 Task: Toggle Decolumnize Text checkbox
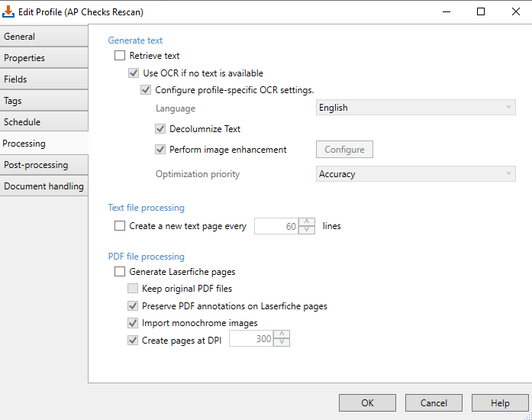pyautogui.click(x=160, y=129)
